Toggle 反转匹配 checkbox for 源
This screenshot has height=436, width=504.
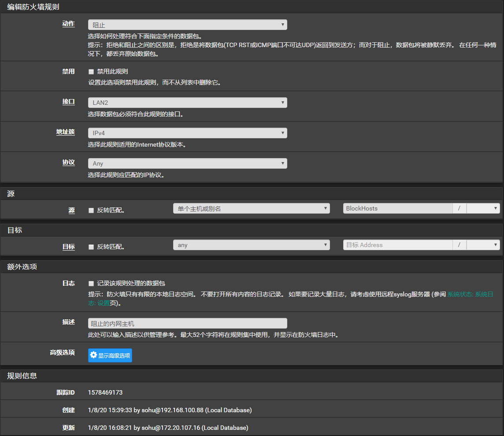pos(92,211)
